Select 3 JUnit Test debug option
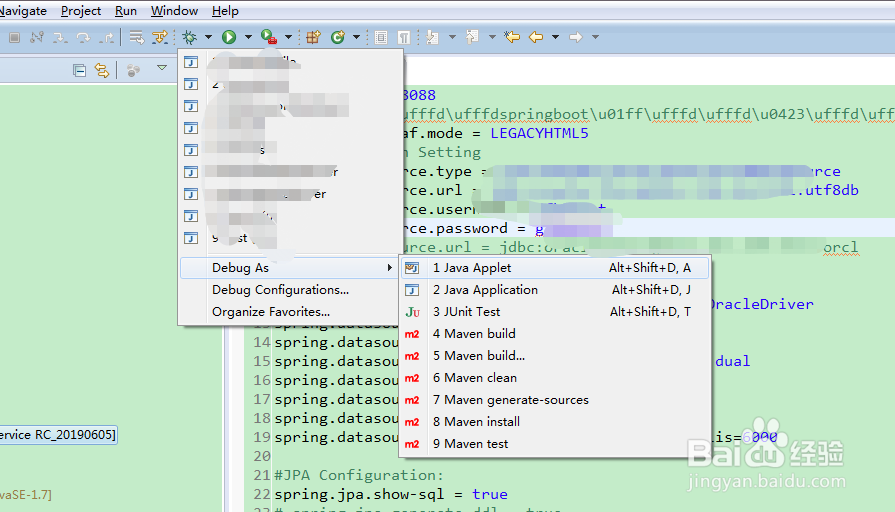This screenshot has width=895, height=512. tap(555, 312)
